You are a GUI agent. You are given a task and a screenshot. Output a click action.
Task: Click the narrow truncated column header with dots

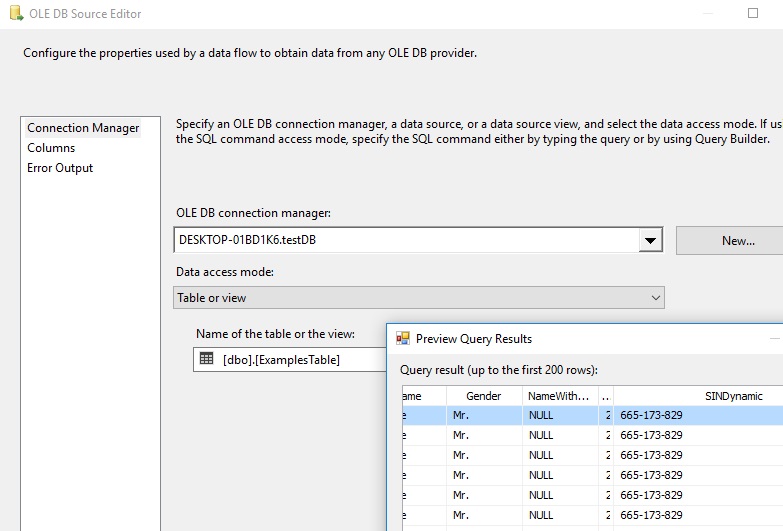pyautogui.click(x=606, y=396)
